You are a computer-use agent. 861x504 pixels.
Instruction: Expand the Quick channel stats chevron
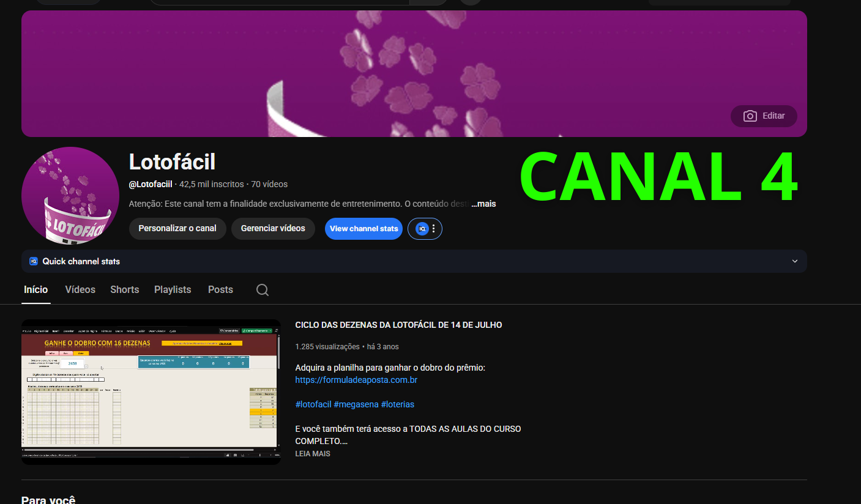(795, 261)
